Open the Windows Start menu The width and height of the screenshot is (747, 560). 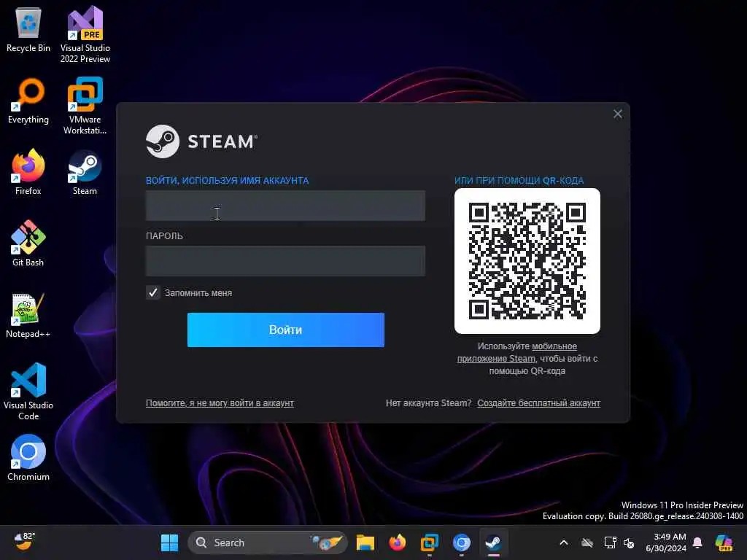[169, 542]
